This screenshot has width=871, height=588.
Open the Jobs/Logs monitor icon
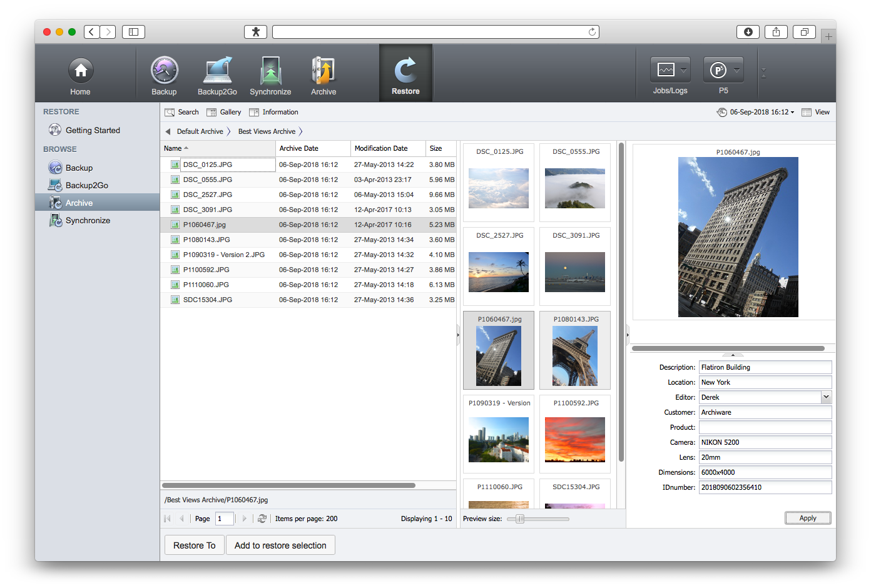[666, 71]
